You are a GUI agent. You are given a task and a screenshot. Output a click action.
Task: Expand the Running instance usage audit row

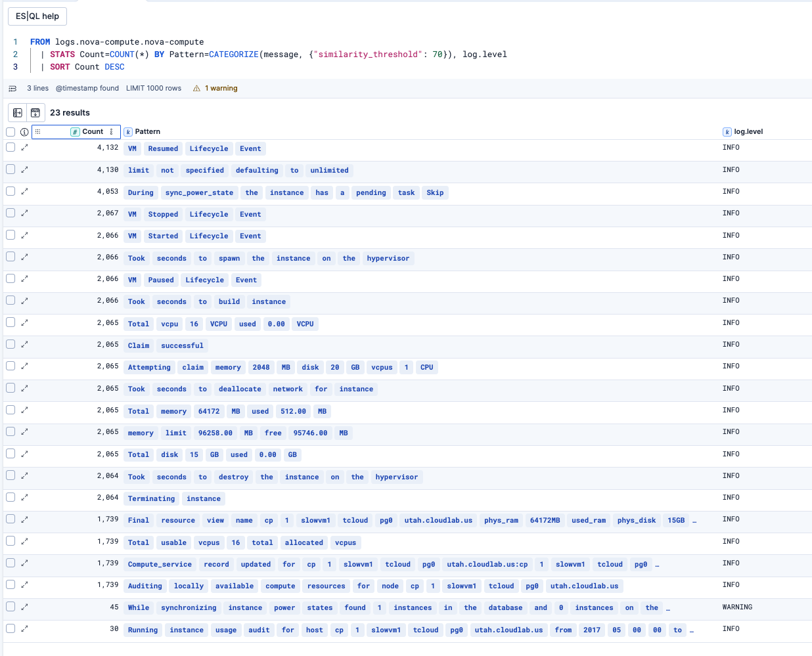(x=24, y=628)
